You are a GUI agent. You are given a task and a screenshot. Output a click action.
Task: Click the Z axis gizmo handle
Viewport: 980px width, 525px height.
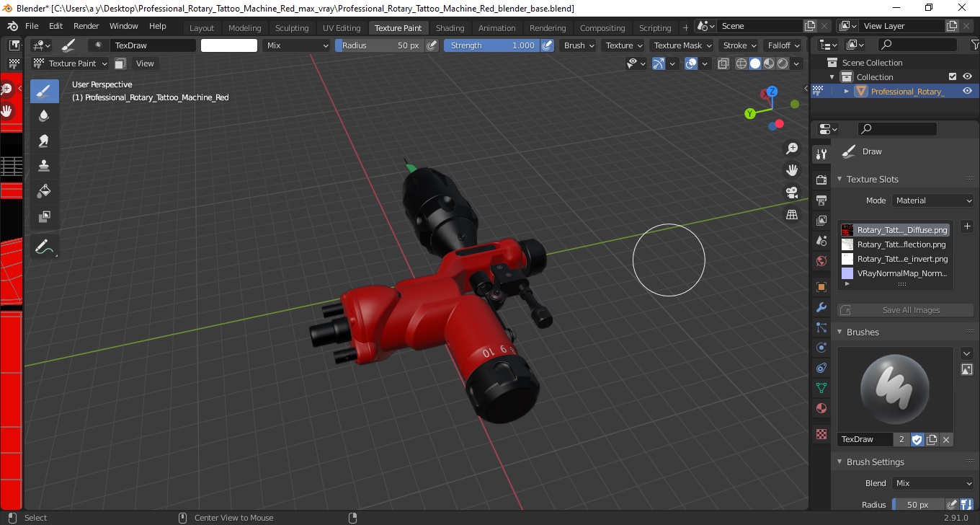point(772,92)
